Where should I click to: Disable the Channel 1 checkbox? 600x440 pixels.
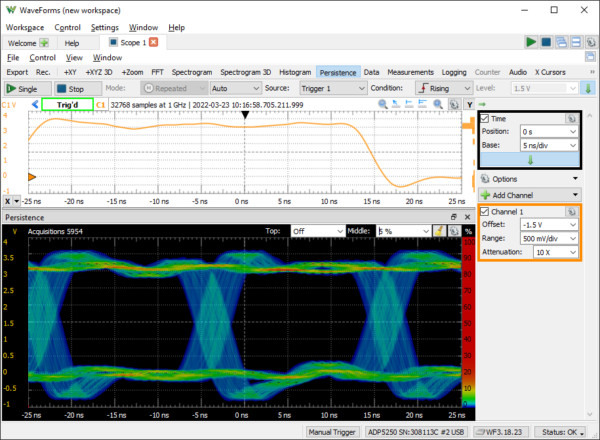click(485, 212)
